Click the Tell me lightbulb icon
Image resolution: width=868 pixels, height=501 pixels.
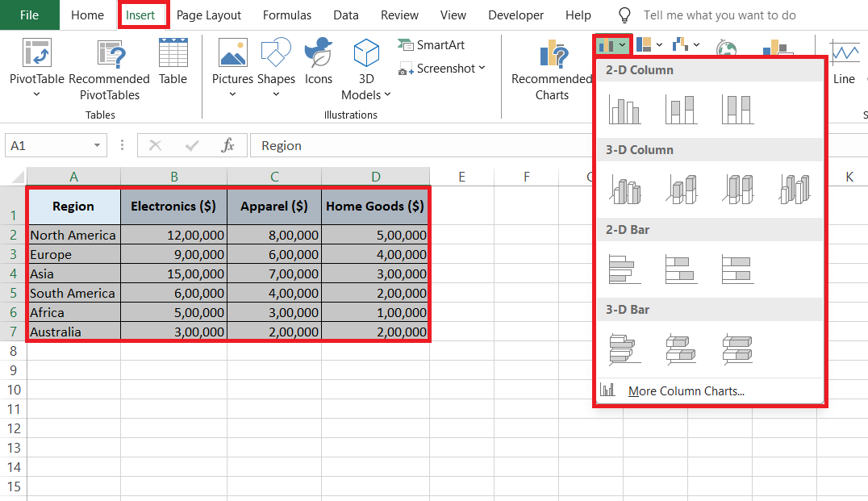tap(624, 15)
